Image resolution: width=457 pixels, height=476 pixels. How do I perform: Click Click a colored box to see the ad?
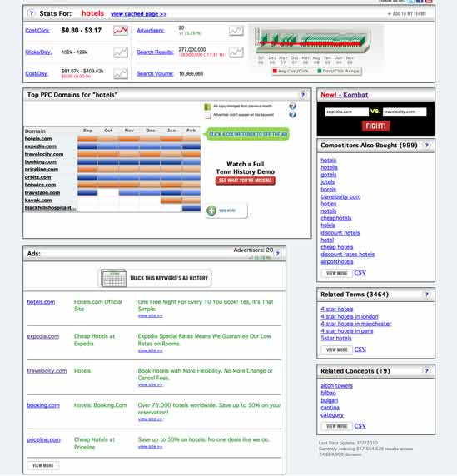coord(248,134)
